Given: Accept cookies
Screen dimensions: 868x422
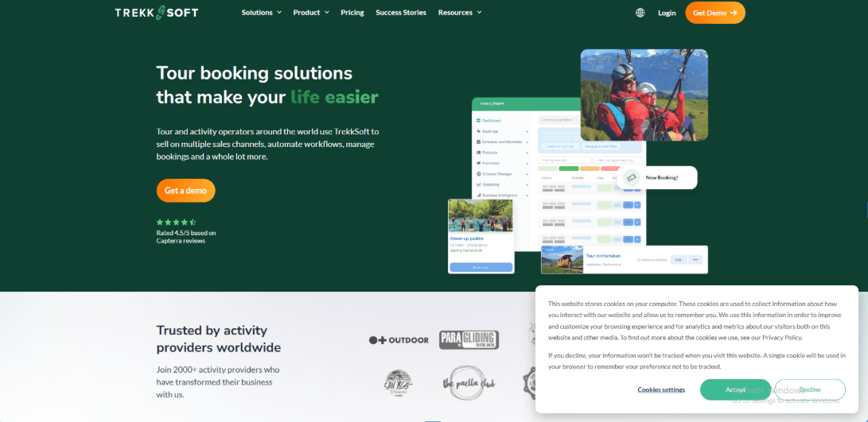Looking at the screenshot, I should point(736,389).
